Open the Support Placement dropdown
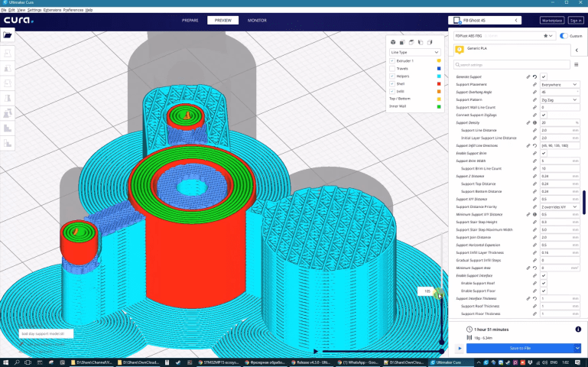This screenshot has height=367, width=588. click(560, 85)
